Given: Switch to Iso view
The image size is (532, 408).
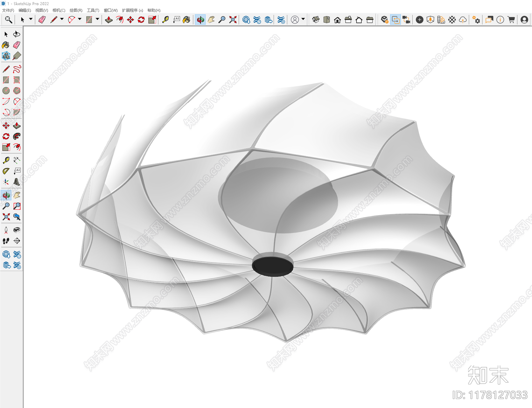Looking at the screenshot, I should [316, 20].
